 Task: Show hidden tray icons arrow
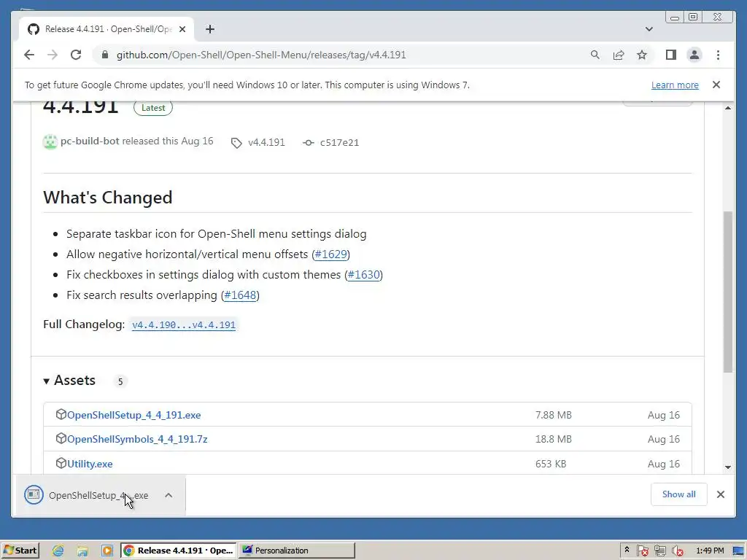pyautogui.click(x=627, y=550)
